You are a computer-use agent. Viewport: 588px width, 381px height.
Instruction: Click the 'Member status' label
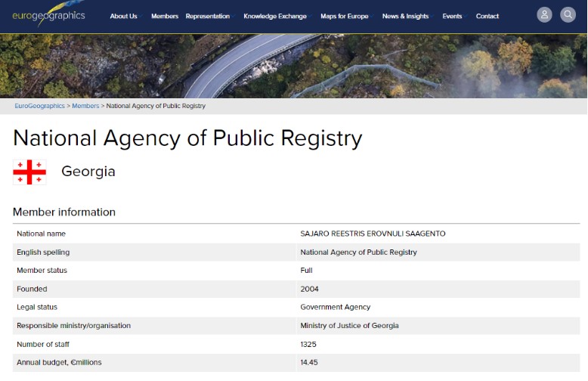(42, 271)
